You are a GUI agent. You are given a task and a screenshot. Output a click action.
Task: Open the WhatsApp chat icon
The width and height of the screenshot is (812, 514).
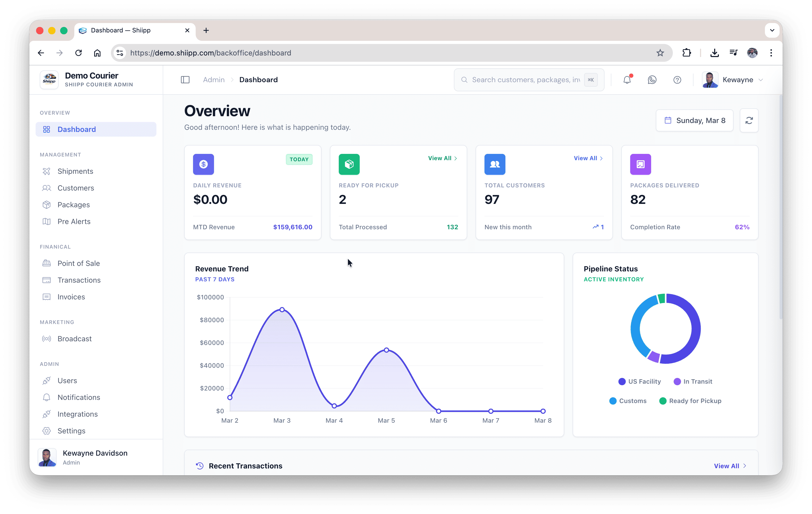click(x=652, y=80)
